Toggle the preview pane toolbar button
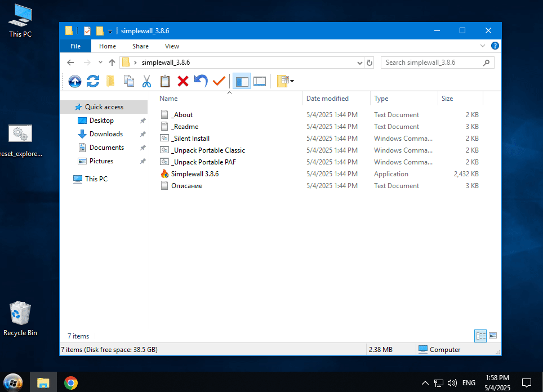The width and height of the screenshot is (543, 392). pos(260,81)
